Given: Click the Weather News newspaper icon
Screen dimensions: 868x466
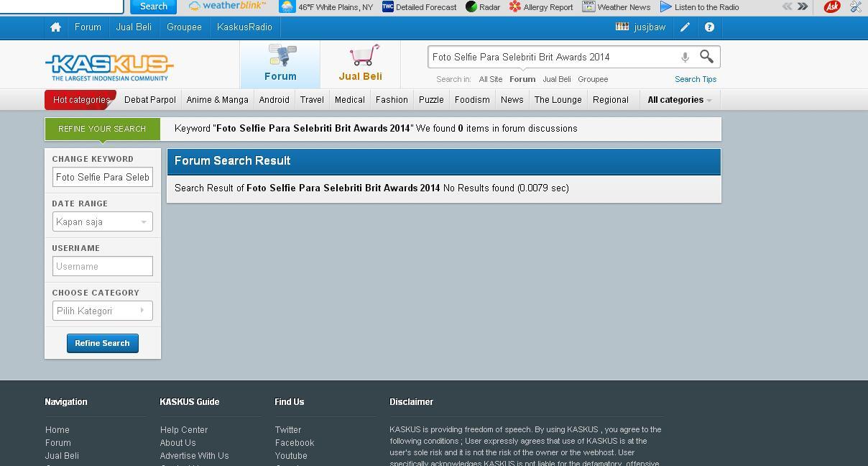Looking at the screenshot, I should point(588,6).
